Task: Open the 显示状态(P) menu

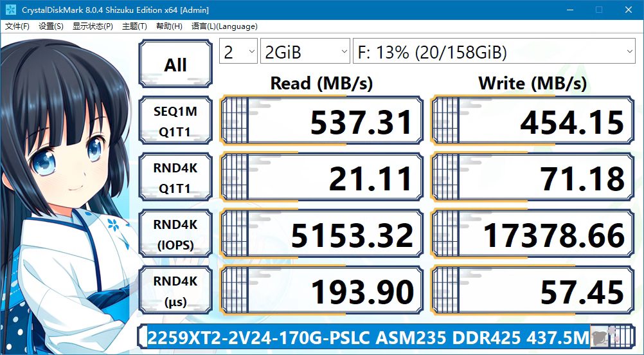Action: coord(93,26)
